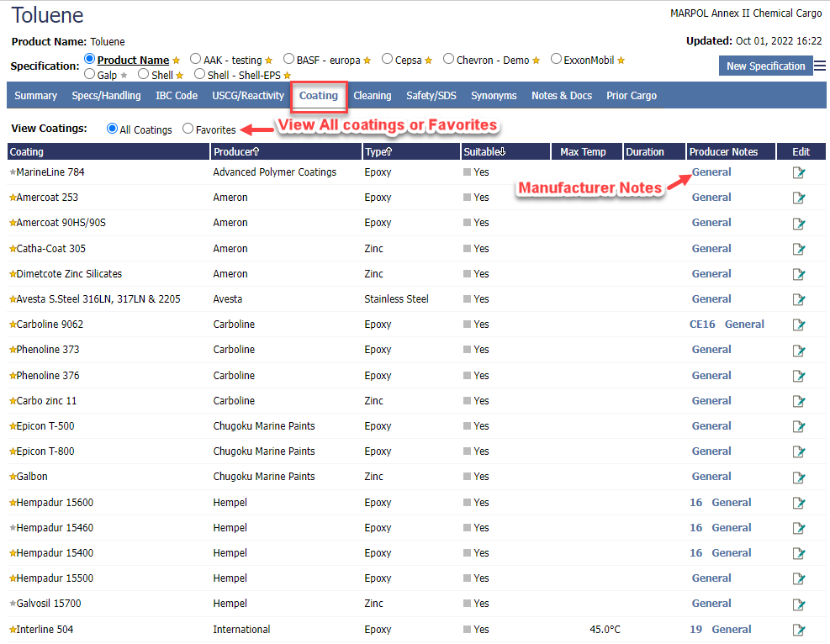Sort coatings by Type column header

click(x=378, y=152)
